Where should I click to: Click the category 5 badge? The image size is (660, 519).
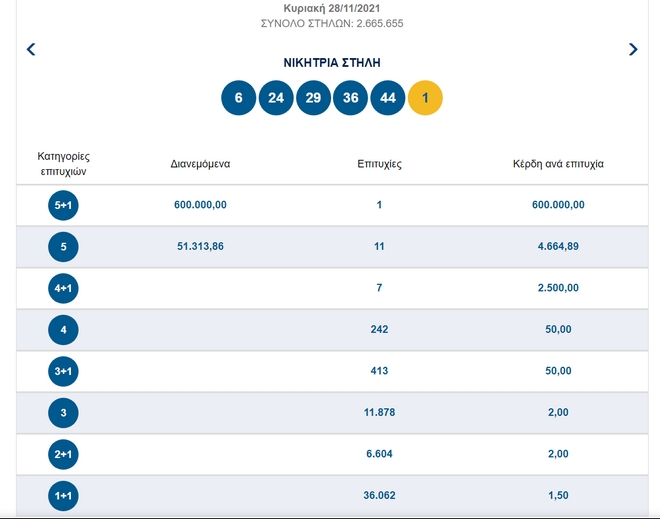pos(62,246)
